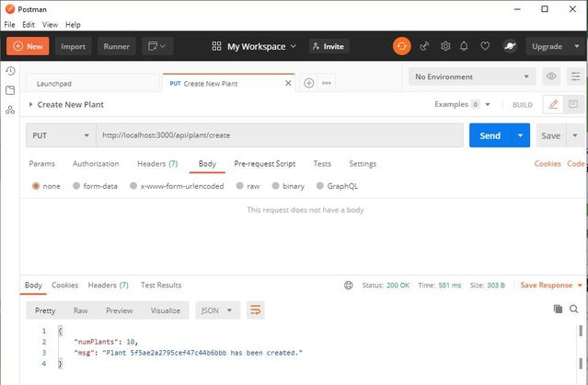
Task: Open manage environments sliders icon
Action: pos(575,76)
